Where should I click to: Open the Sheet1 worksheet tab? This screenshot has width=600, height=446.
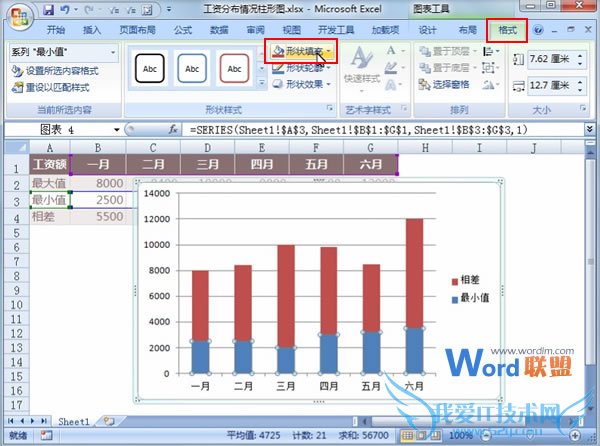(x=73, y=422)
